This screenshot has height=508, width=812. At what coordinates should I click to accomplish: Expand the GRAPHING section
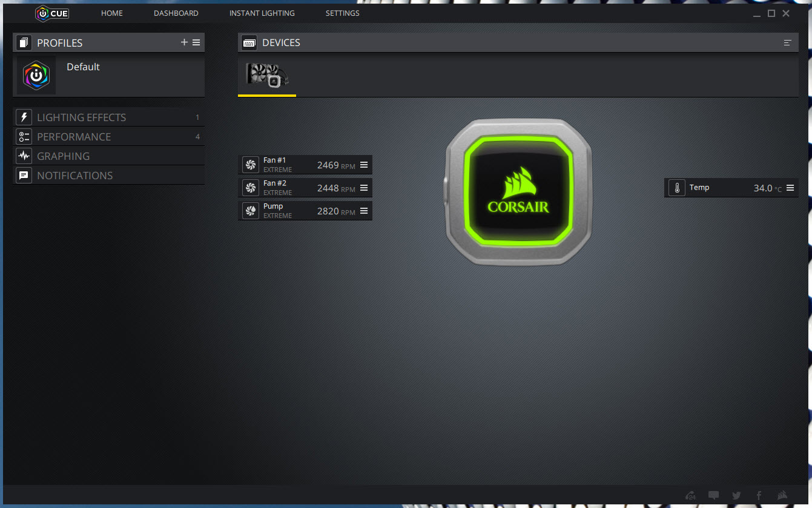pos(108,156)
